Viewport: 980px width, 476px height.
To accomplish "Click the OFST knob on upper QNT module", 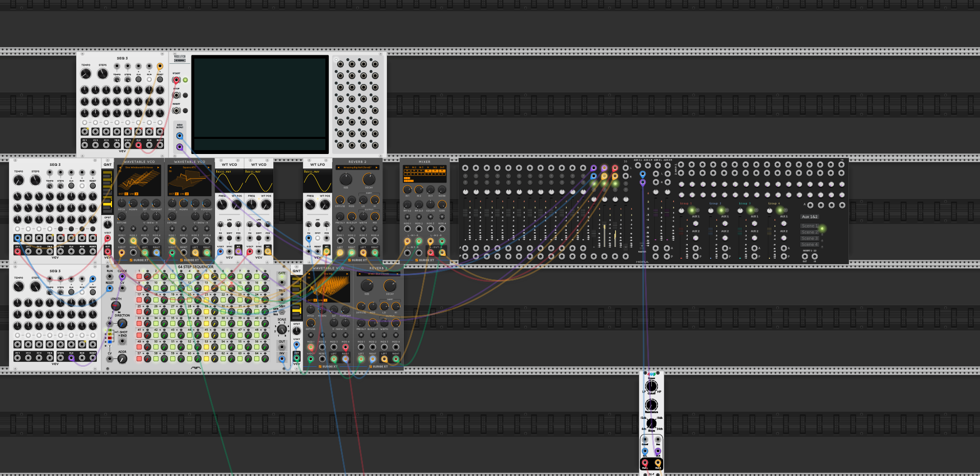I will click(108, 225).
